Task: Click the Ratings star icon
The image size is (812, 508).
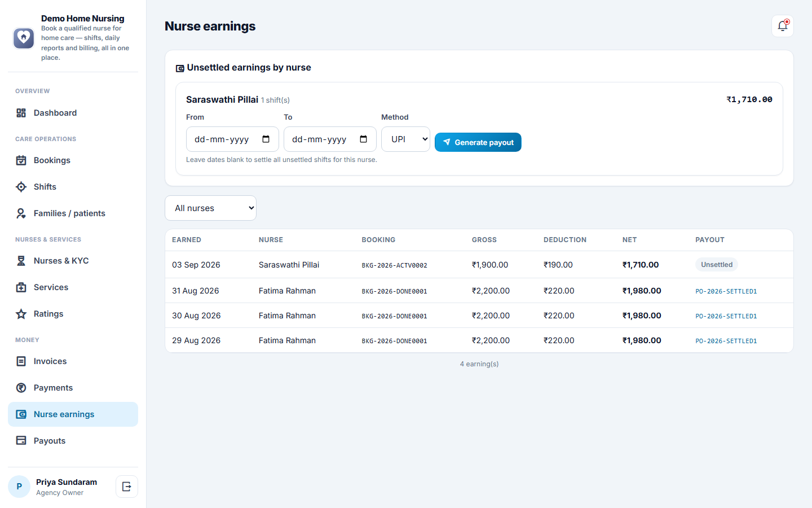Action: [x=21, y=314]
